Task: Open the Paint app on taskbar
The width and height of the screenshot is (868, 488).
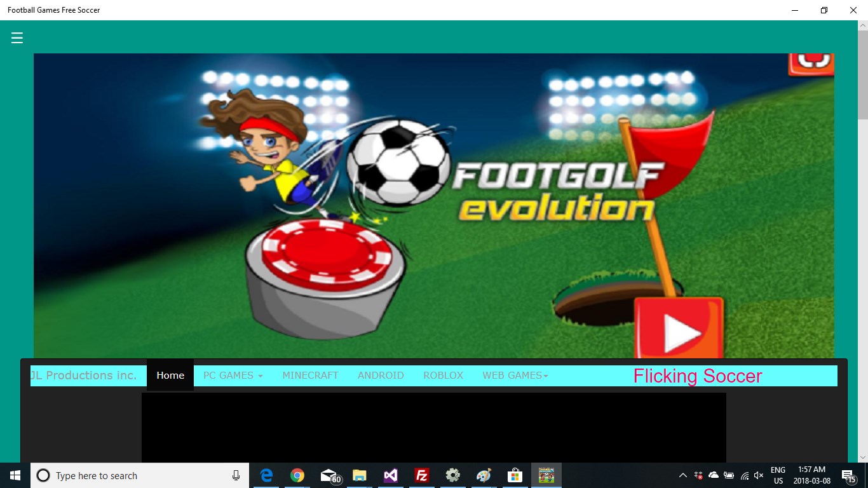Action: [x=484, y=475]
